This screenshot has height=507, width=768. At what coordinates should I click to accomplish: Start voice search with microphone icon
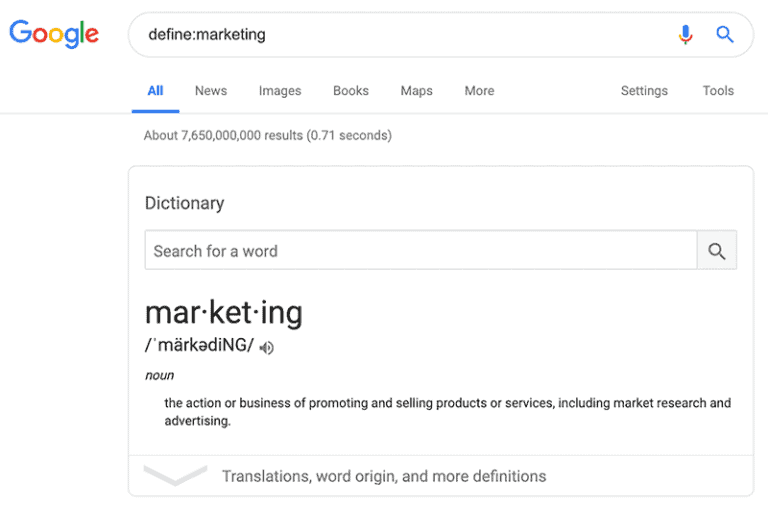tap(685, 35)
